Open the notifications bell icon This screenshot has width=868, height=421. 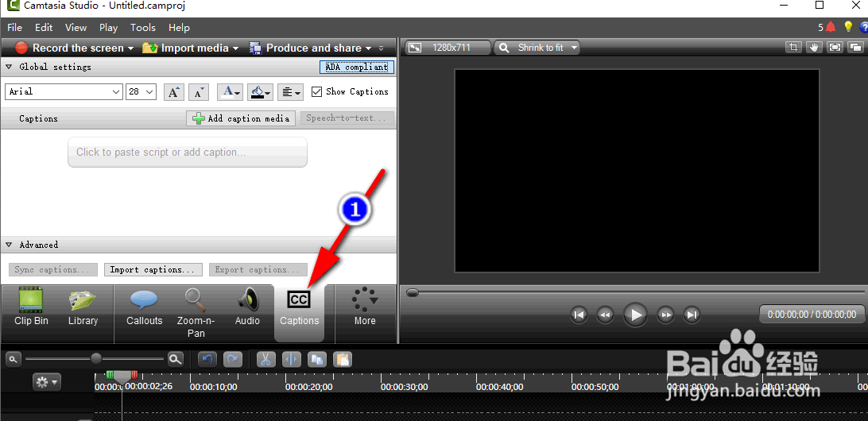point(831,26)
